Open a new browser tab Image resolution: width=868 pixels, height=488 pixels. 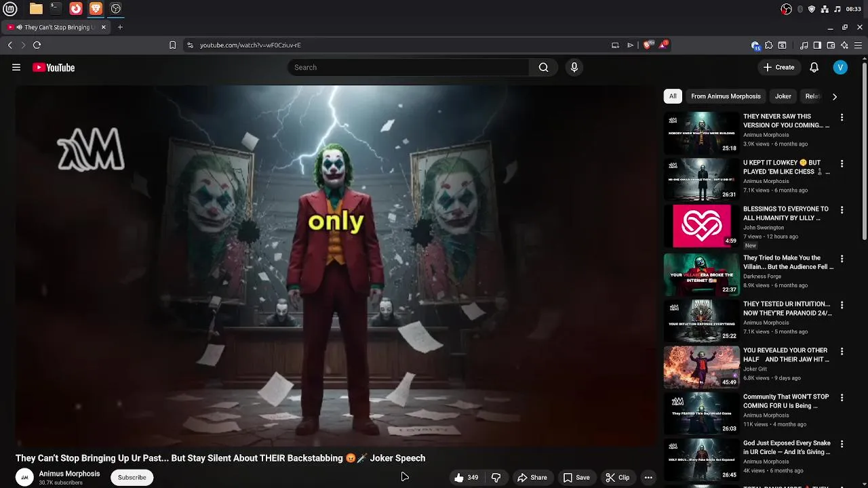click(x=120, y=27)
